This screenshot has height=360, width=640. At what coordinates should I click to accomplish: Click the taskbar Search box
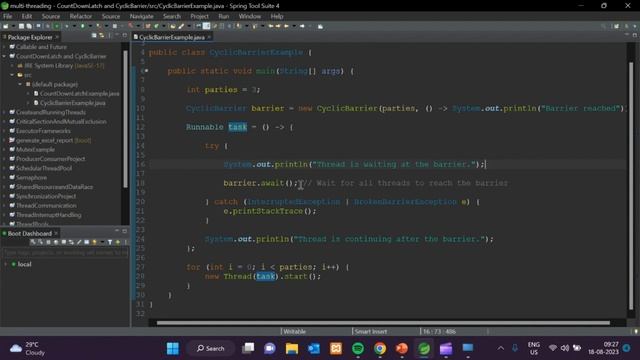(211, 349)
